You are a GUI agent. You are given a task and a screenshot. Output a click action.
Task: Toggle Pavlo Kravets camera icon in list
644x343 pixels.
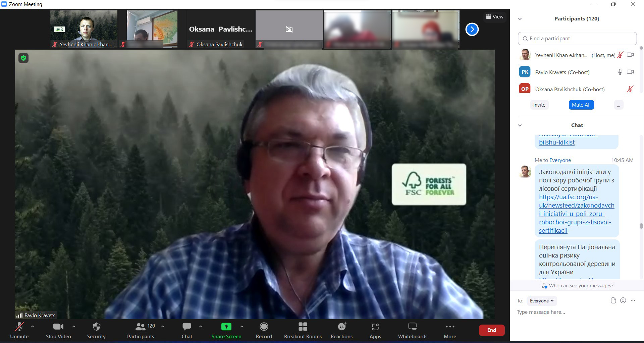pos(630,72)
